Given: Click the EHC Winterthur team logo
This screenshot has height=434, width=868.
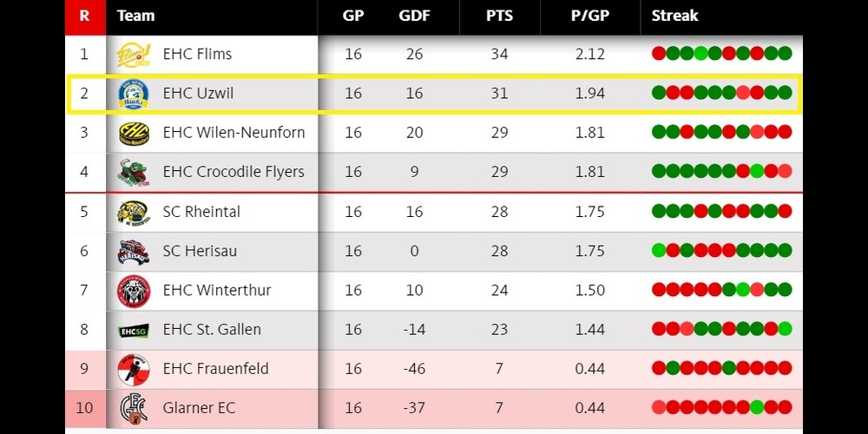Looking at the screenshot, I should pos(134,290).
